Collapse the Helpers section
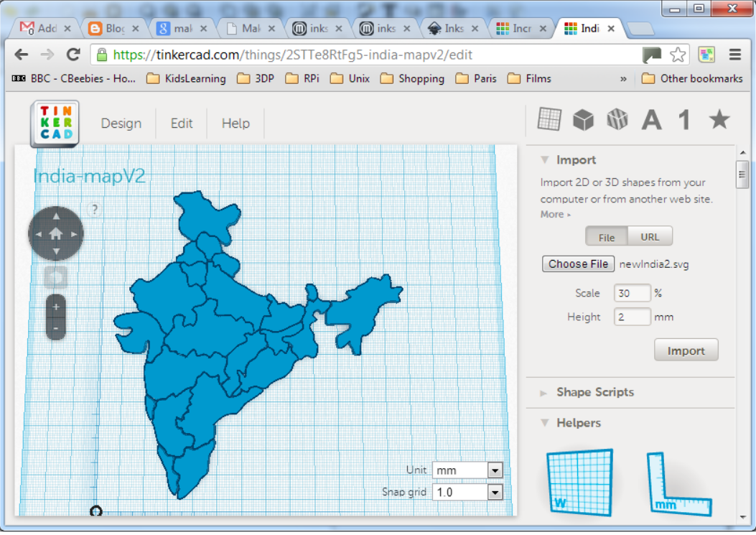This screenshot has width=756, height=535. [545, 422]
